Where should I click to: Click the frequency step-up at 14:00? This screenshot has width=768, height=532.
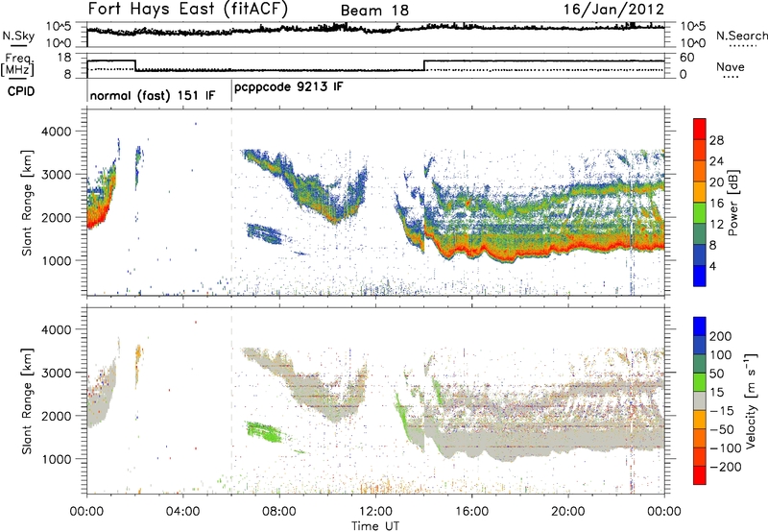(424, 65)
